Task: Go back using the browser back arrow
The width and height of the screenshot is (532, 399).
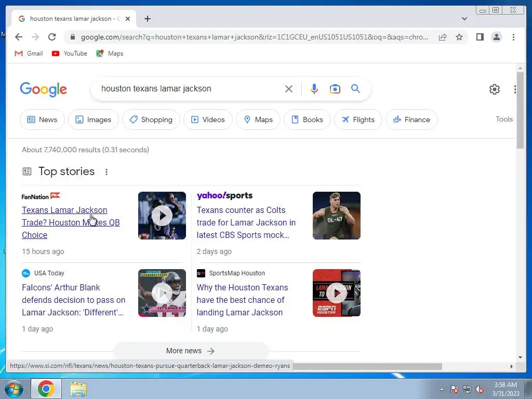Action: [19, 37]
